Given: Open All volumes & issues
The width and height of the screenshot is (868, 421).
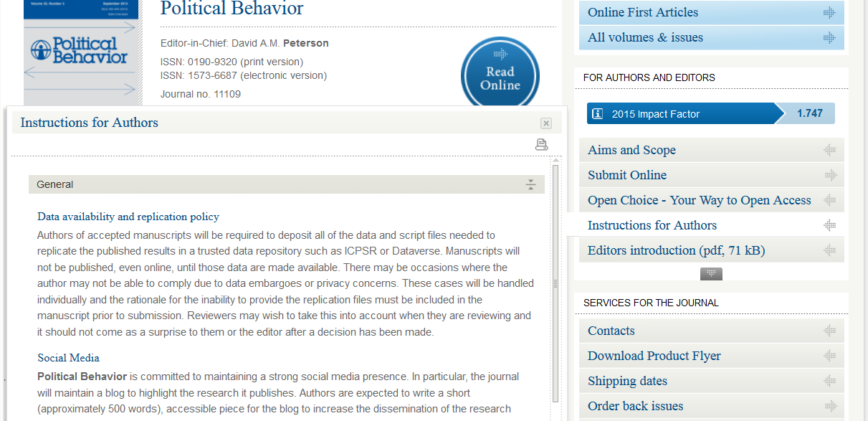Looking at the screenshot, I should (x=645, y=37).
